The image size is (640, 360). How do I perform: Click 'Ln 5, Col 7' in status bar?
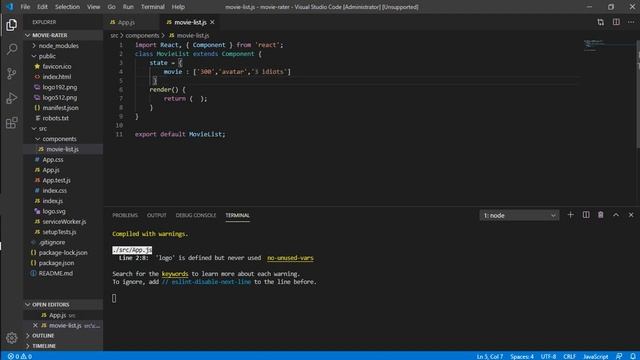490,356
